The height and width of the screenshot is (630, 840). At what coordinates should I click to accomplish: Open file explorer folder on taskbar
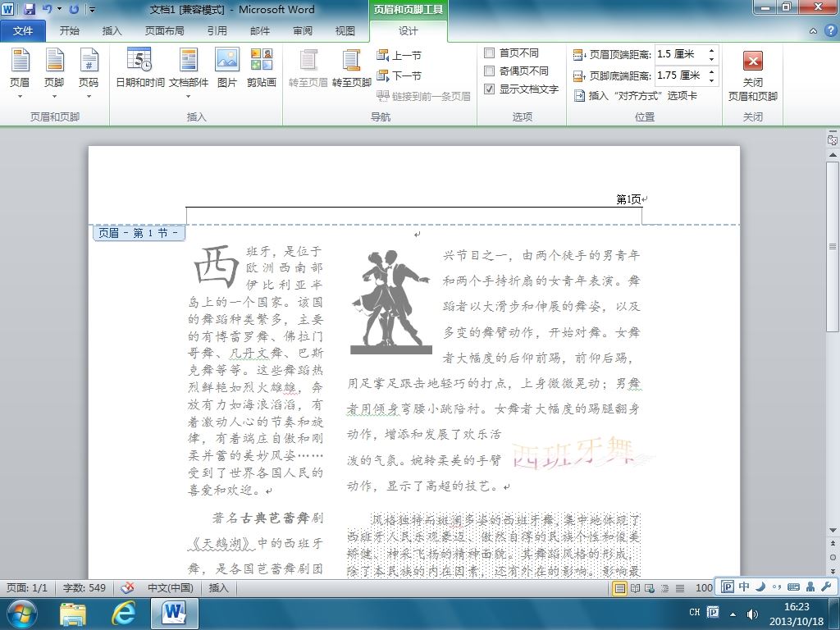(73, 614)
